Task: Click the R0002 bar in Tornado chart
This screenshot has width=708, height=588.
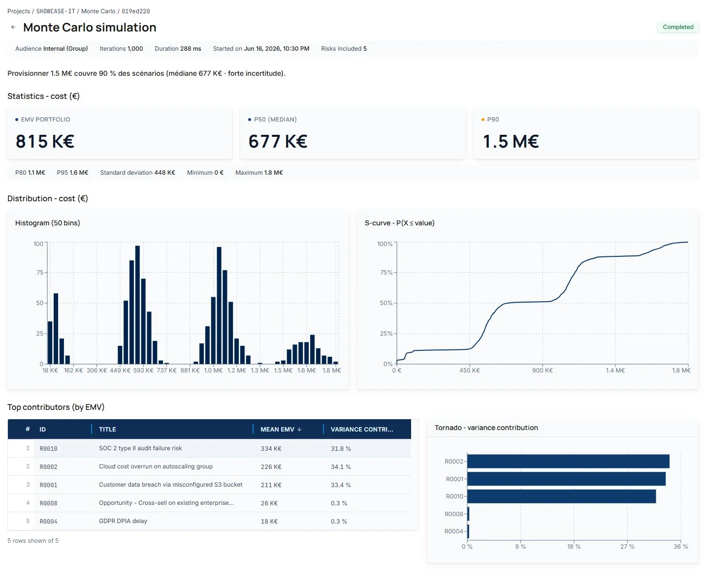Action: pyautogui.click(x=568, y=462)
